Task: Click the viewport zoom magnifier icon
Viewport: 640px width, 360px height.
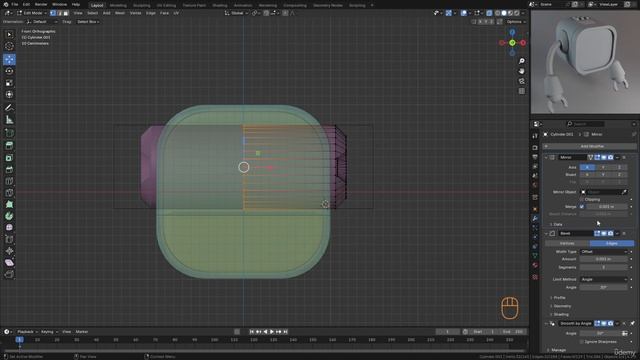Action: tap(522, 61)
